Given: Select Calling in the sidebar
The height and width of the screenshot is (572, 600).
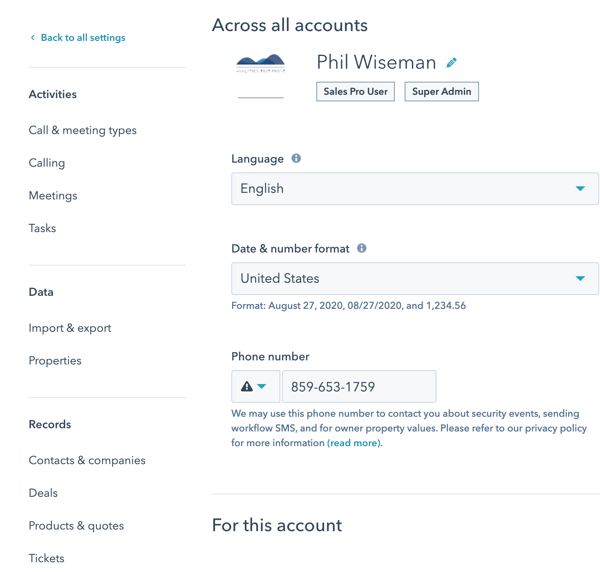Looking at the screenshot, I should [x=47, y=163].
